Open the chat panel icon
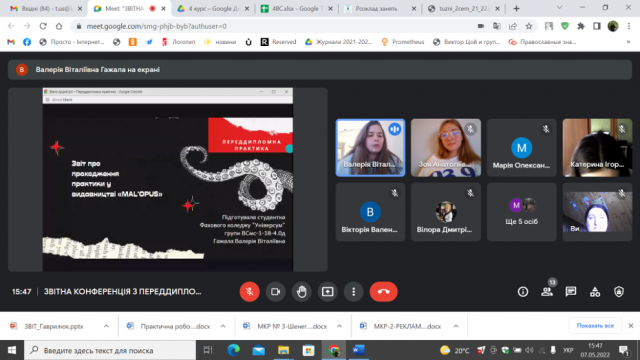Viewport: 640px width, 360px height. click(571, 291)
